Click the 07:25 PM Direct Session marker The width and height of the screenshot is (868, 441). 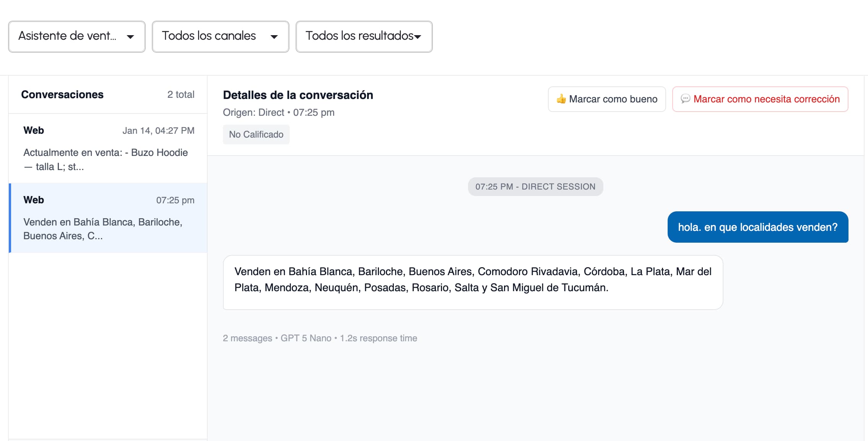535,186
